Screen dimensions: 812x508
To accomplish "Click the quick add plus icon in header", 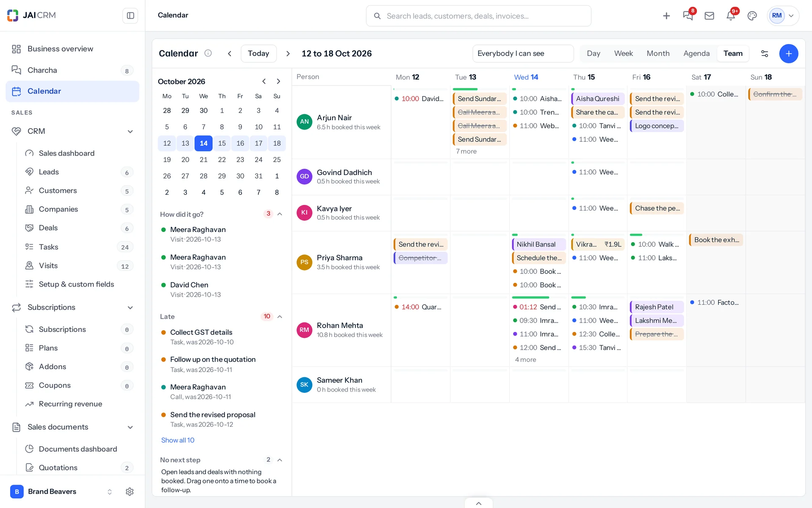I will pos(667,16).
